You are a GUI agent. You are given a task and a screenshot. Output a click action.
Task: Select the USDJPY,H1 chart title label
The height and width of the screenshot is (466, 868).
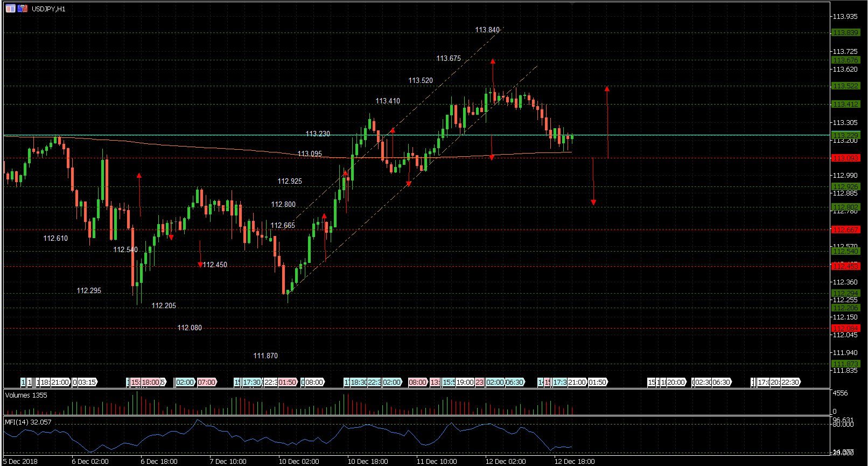pyautogui.click(x=48, y=9)
